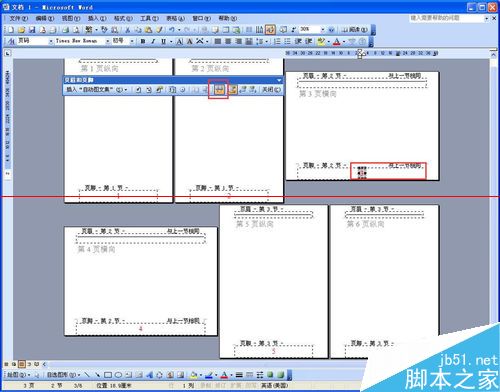Open the font size dropdown
The height and width of the screenshot is (392, 500).
132,41
